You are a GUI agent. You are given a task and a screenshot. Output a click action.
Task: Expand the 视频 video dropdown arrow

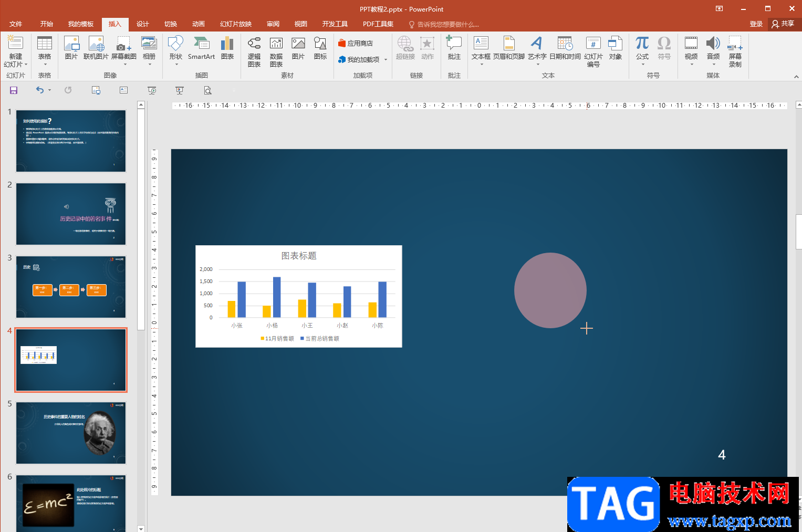[691, 65]
